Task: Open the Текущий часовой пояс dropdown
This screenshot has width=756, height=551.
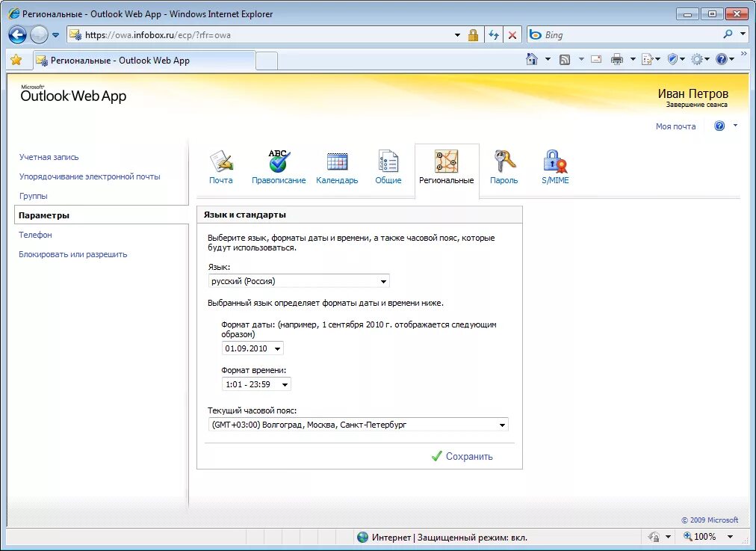Action: (x=359, y=425)
